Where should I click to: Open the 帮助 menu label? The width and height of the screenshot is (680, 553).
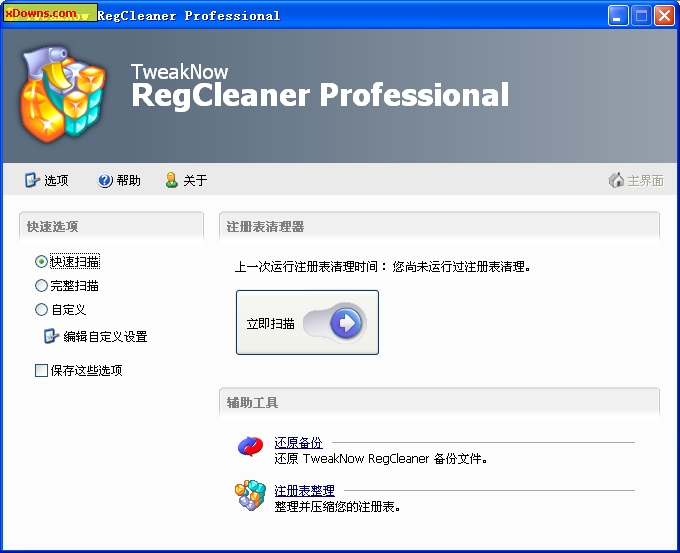click(x=128, y=180)
